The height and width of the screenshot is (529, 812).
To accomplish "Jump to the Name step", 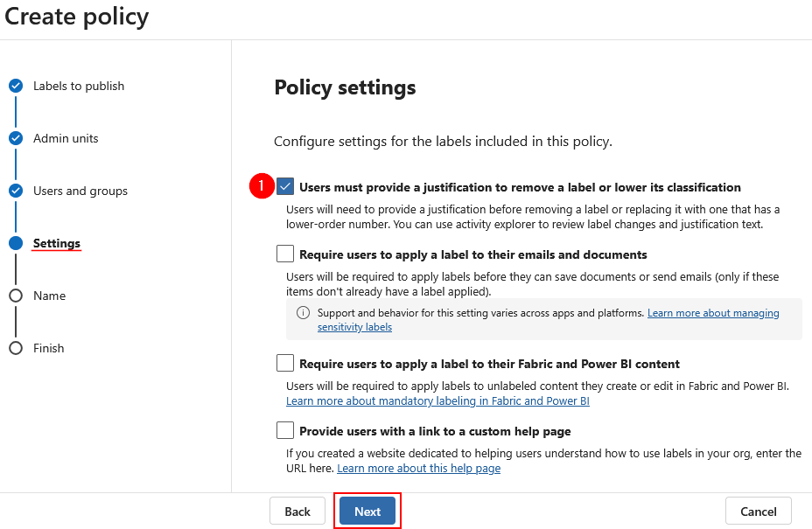I will pyautogui.click(x=50, y=296).
